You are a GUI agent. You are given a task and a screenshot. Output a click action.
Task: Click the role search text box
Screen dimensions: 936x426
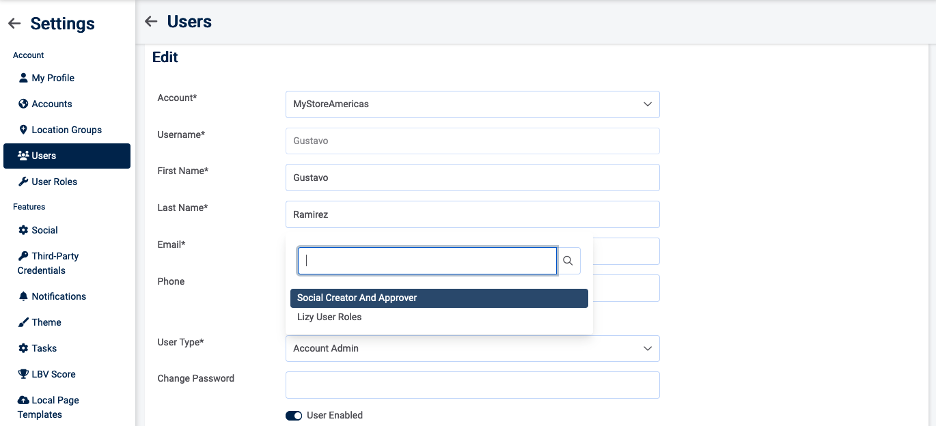(x=427, y=261)
